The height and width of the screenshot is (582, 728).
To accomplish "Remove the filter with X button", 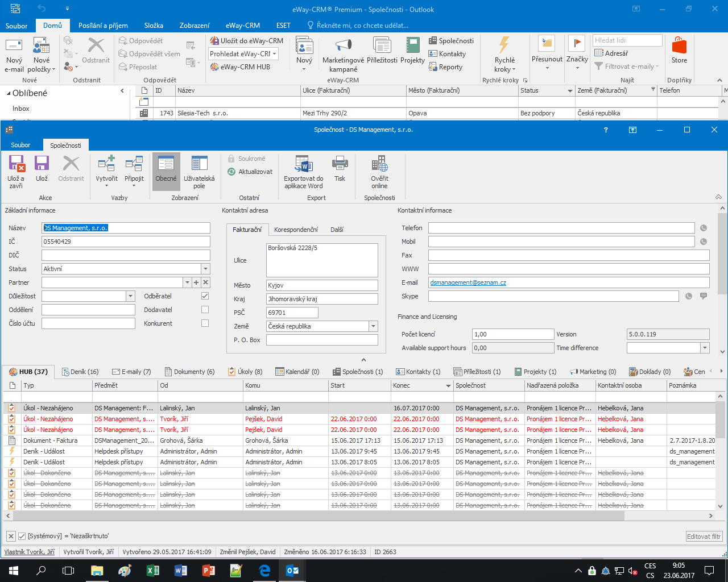I will [x=11, y=536].
